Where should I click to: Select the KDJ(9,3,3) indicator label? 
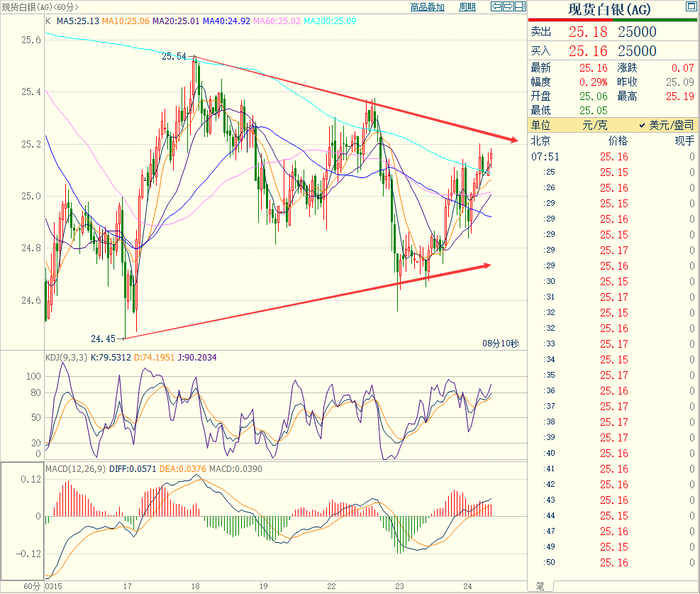coord(65,358)
